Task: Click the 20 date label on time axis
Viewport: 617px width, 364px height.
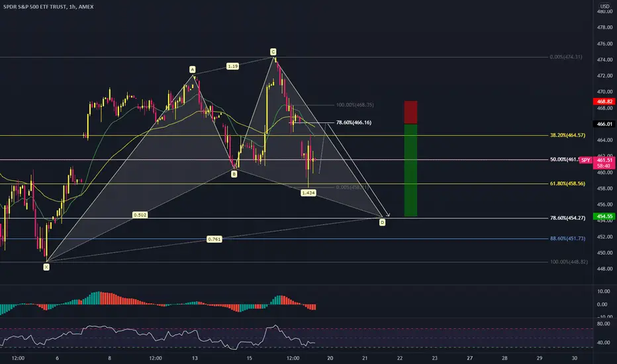Action: click(x=330, y=358)
